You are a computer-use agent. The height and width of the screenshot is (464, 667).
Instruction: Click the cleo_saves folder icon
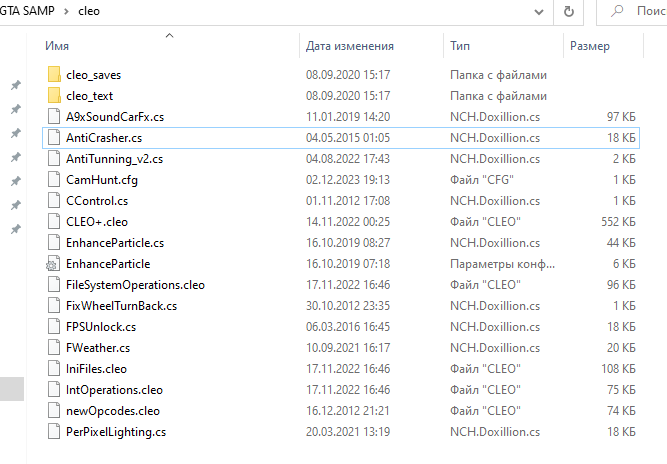click(54, 75)
